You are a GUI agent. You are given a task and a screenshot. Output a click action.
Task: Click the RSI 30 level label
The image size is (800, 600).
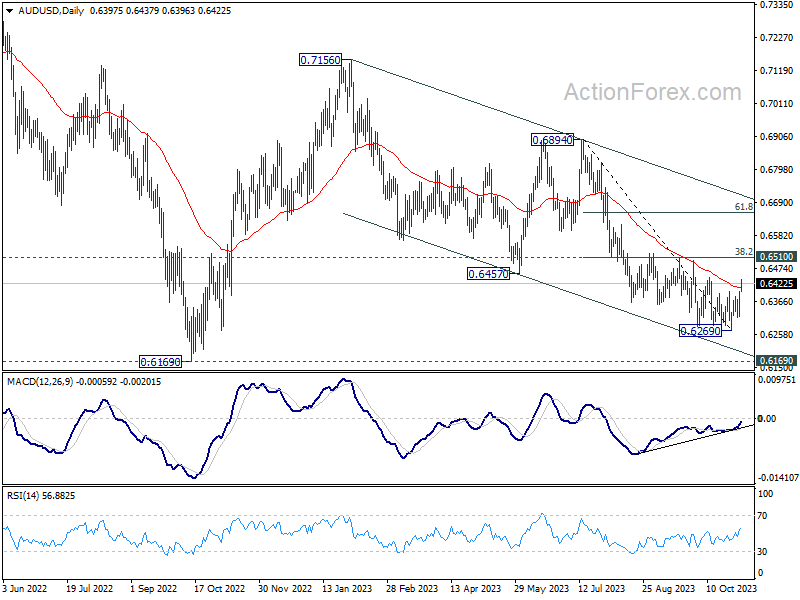[x=762, y=552]
